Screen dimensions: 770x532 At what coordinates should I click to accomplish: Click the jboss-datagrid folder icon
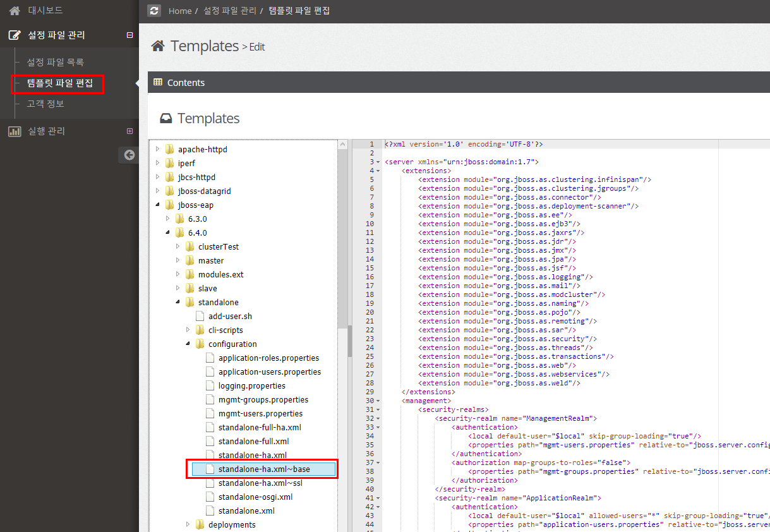coord(169,191)
